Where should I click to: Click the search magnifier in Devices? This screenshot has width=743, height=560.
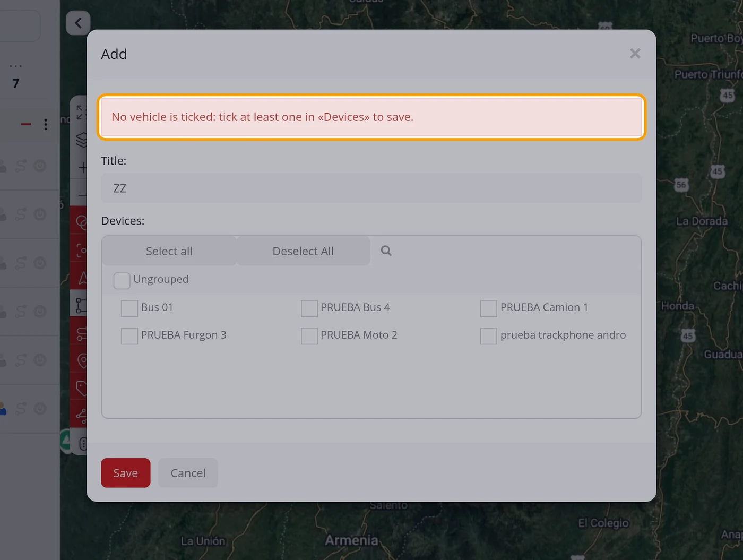386,251
